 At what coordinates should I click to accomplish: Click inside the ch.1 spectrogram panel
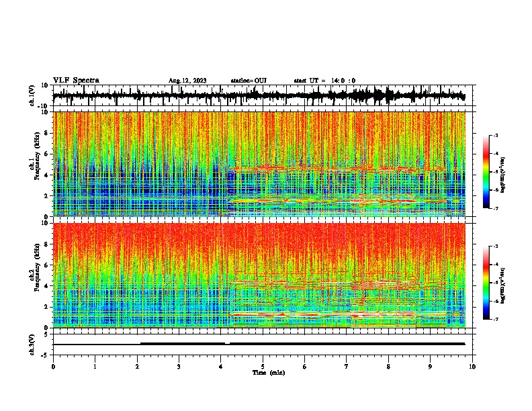coord(259,164)
